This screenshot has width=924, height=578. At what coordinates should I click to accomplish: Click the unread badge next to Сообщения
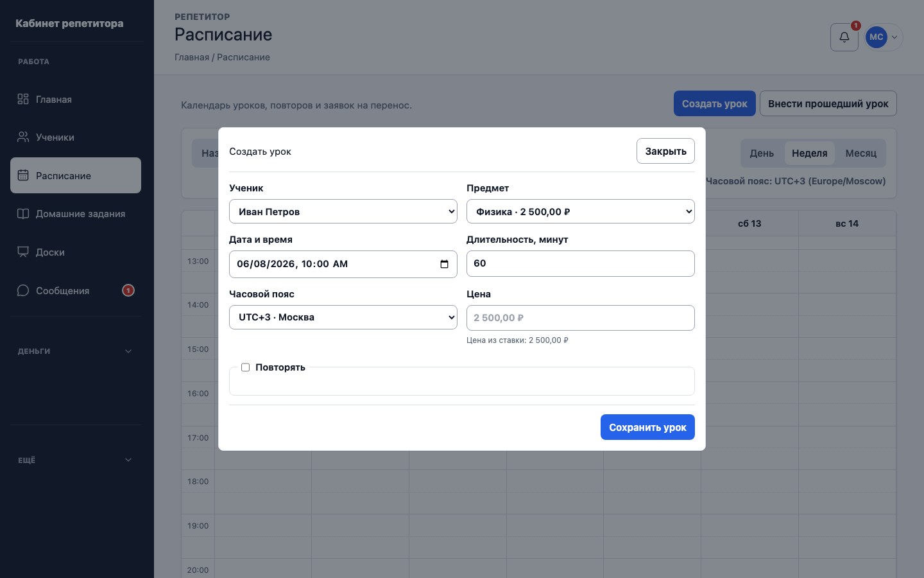coord(128,290)
